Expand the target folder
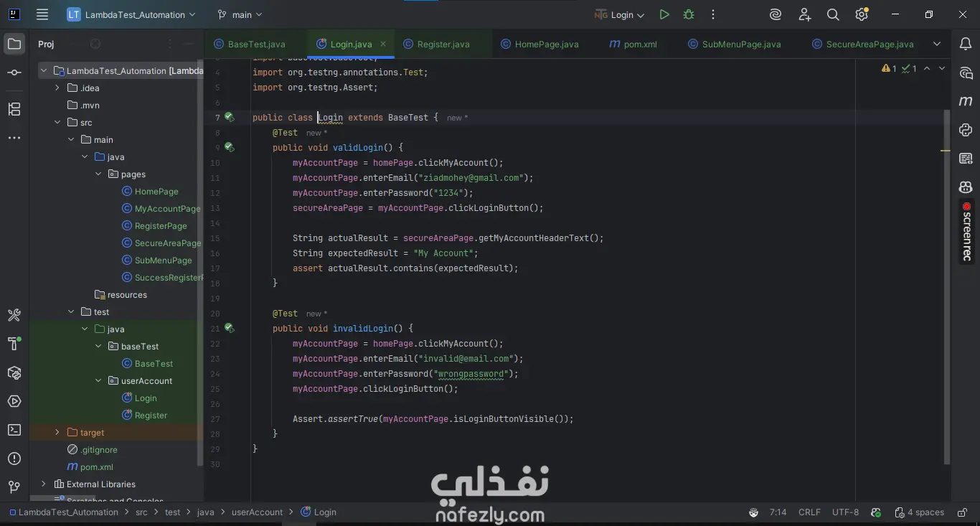The image size is (980, 526). (x=57, y=433)
